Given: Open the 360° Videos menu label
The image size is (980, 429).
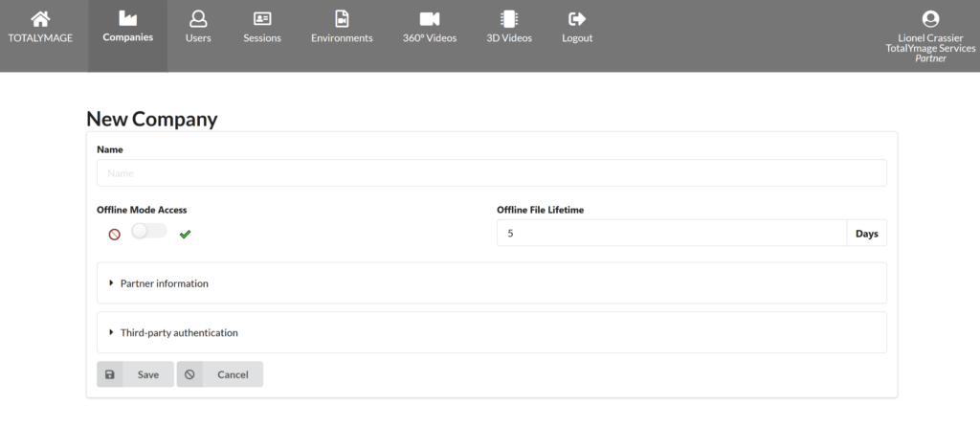Looking at the screenshot, I should coord(430,38).
